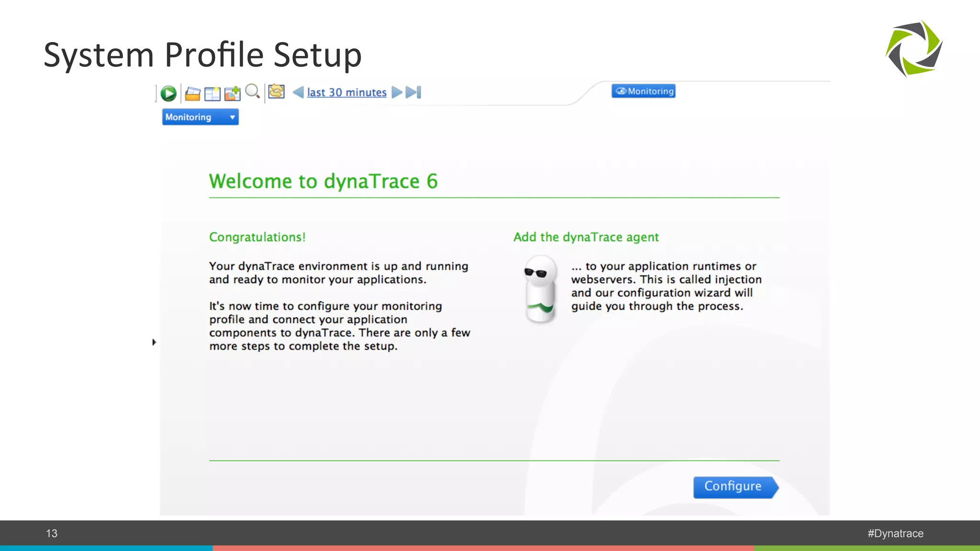980x551 pixels.
Task: Click the agent figure with sunglasses
Action: [541, 289]
